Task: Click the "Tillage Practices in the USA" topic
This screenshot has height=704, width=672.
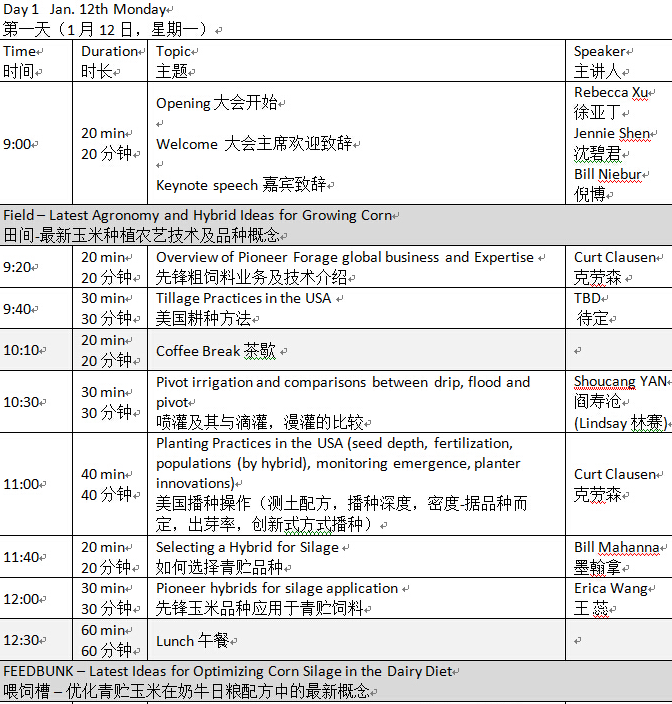Action: click(x=243, y=298)
